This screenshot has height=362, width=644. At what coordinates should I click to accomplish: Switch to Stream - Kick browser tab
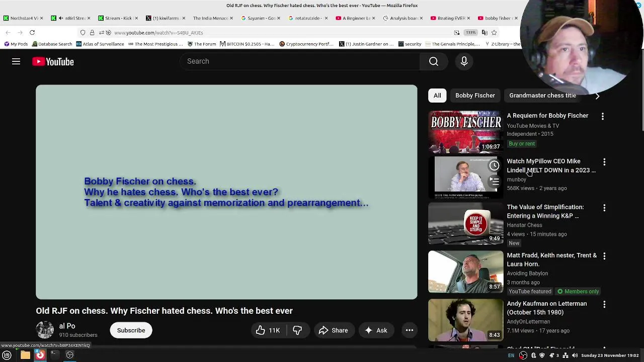tap(118, 18)
